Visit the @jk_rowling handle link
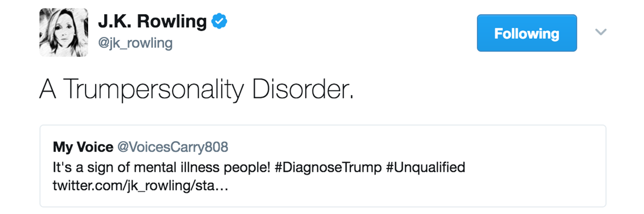 coord(135,44)
